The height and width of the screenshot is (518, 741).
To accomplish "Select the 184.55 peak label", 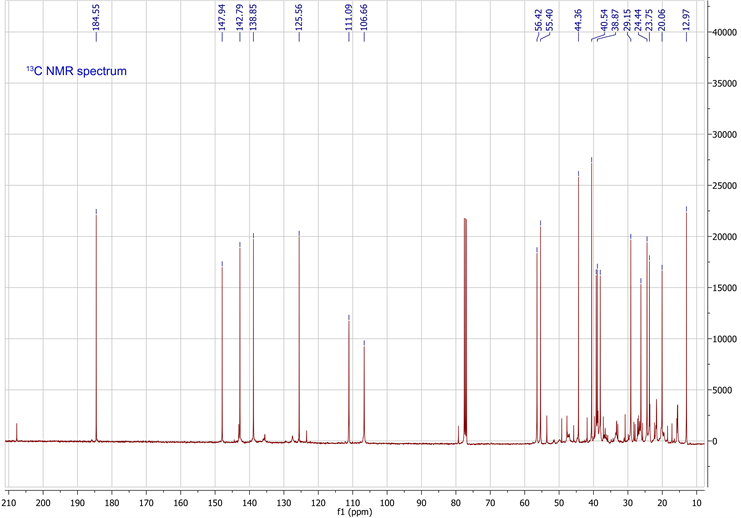I will (x=96, y=18).
